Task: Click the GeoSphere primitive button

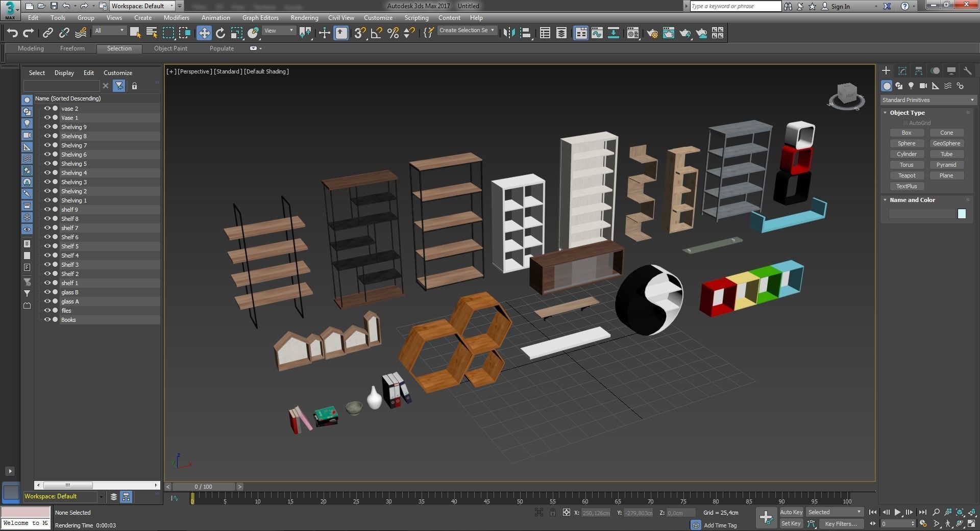Action: (x=946, y=143)
